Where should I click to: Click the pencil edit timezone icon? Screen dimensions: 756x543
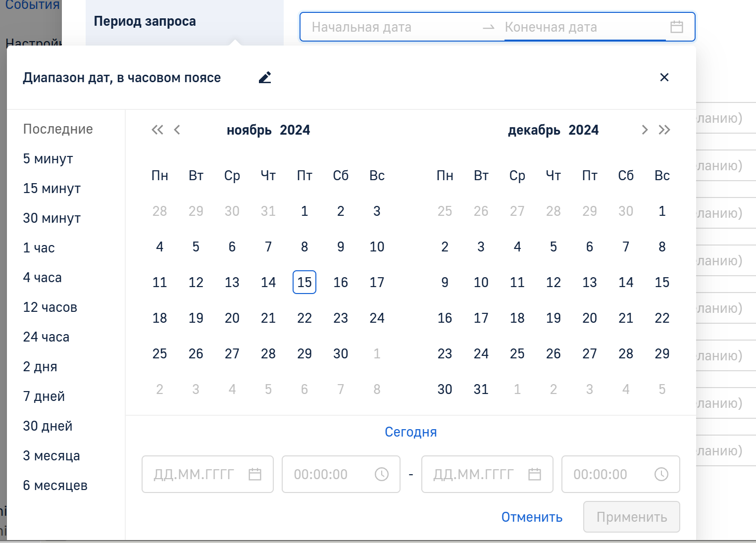tap(265, 78)
